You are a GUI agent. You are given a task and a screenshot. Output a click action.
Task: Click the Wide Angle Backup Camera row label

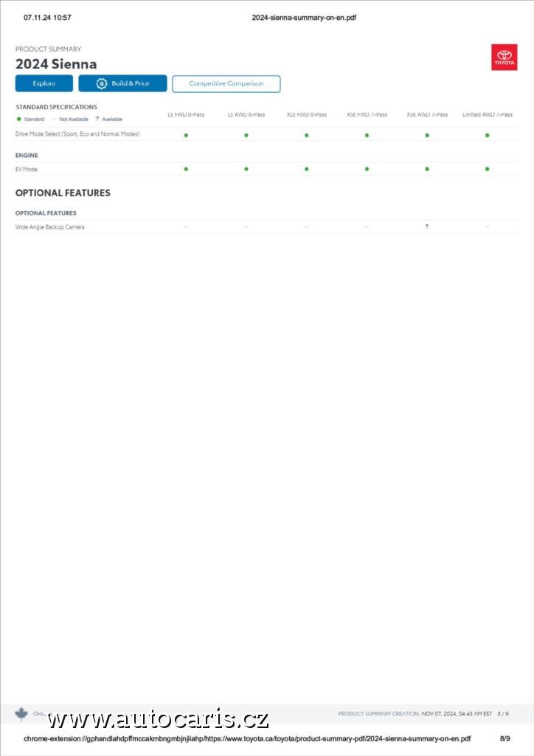49,227
